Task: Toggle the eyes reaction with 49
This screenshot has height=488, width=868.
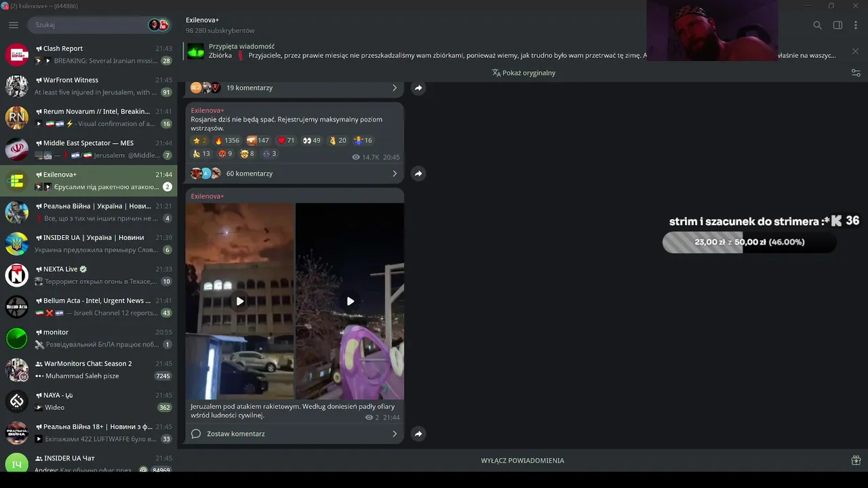Action: [x=312, y=140]
